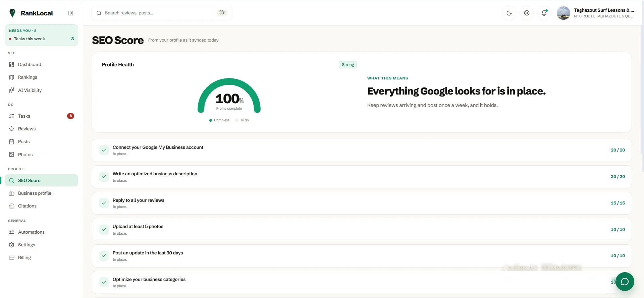Click the Strong status badge
Screen dimensions: 644x298
click(x=348, y=65)
